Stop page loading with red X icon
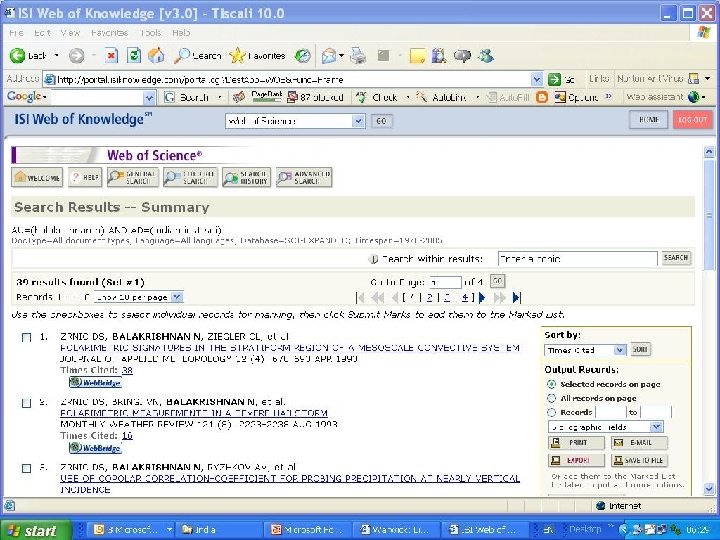720x540 pixels. [111, 56]
